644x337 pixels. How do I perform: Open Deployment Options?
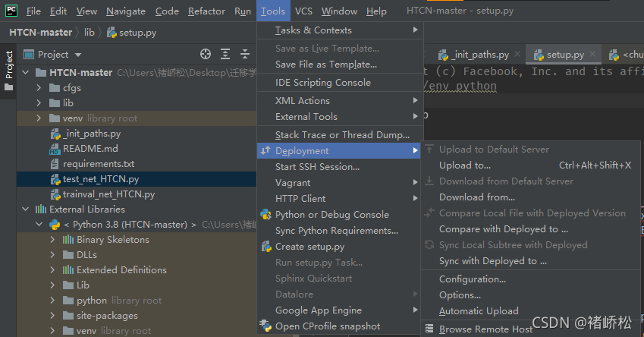pyautogui.click(x=531, y=295)
